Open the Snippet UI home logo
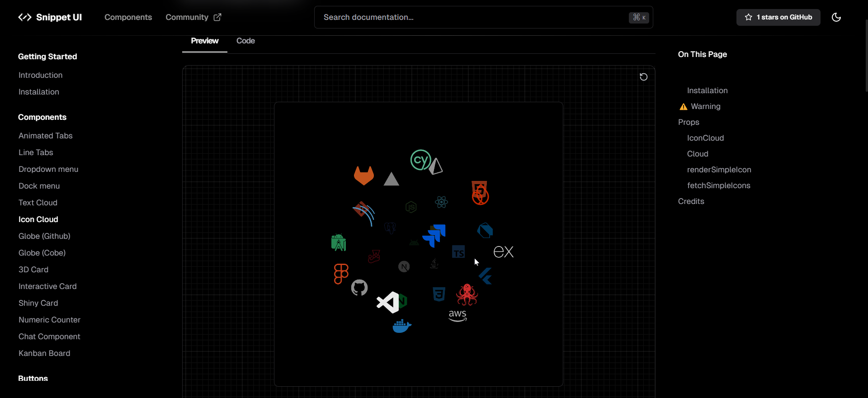This screenshot has height=398, width=868. pos(50,17)
